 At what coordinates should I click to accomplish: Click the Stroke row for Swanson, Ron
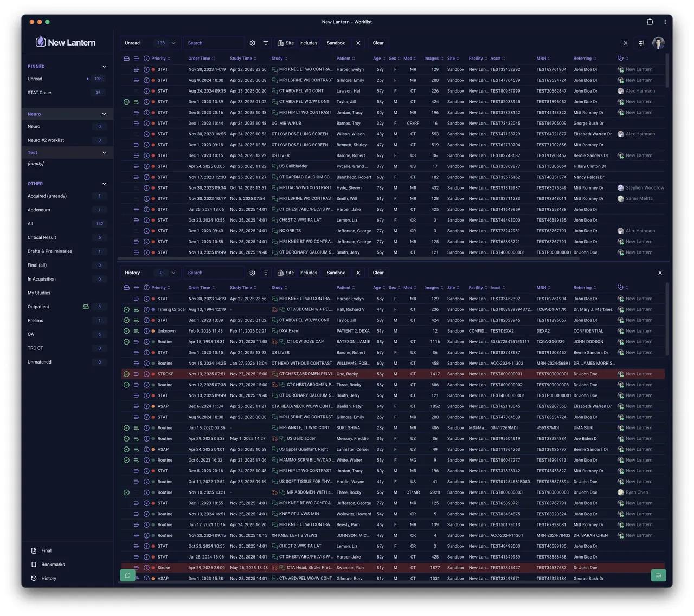pos(393,568)
